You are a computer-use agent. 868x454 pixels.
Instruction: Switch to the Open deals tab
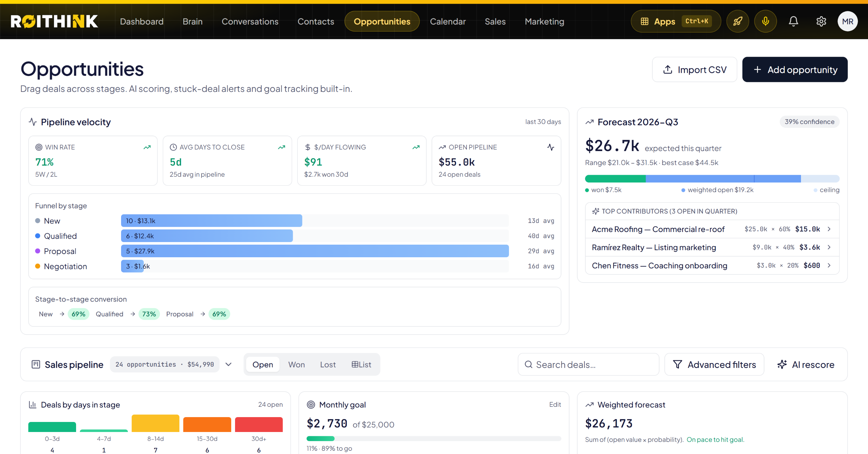(263, 364)
